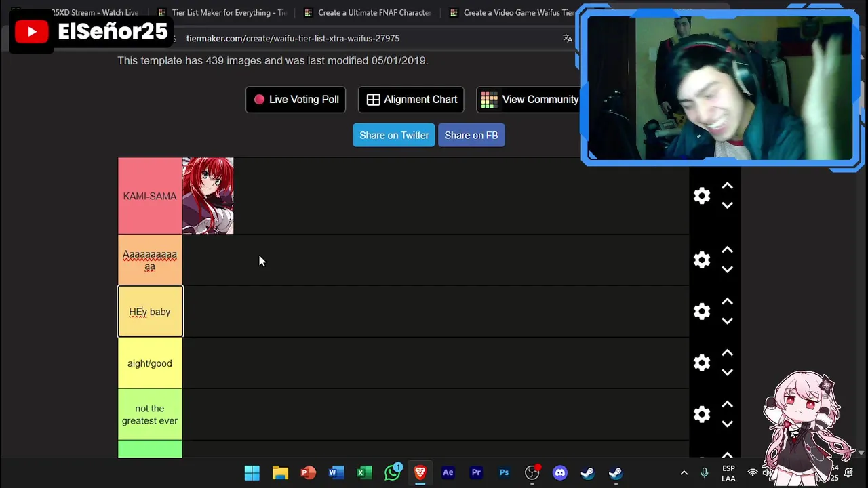Switch ESP LAA keyboard language indicator
This screenshot has width=868, height=488.
pyautogui.click(x=728, y=473)
